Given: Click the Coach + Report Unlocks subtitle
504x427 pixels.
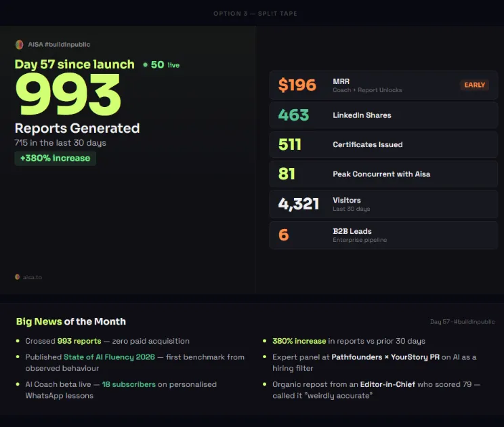Looking at the screenshot, I should (x=367, y=90).
